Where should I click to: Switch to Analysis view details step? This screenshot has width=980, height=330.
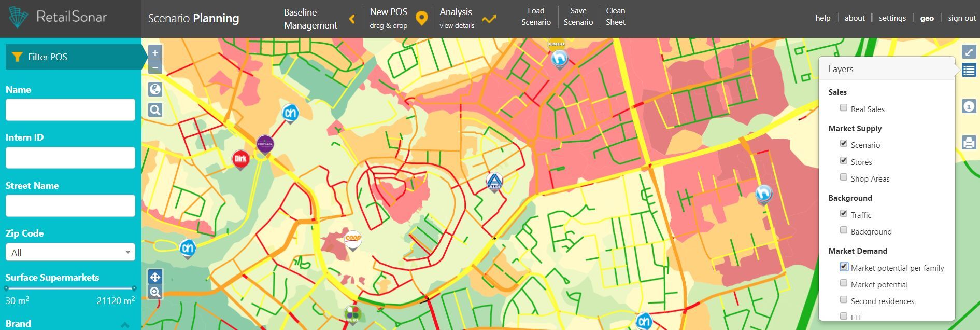(456, 19)
